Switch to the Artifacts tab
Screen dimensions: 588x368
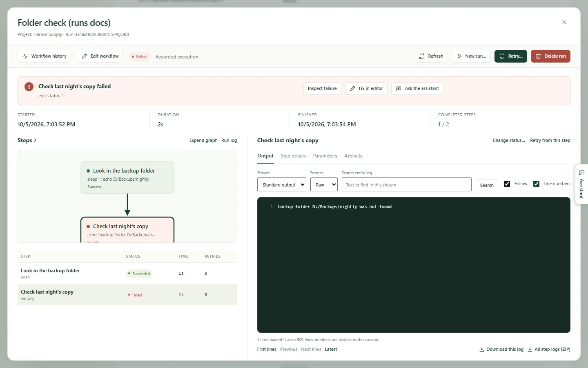(x=353, y=156)
